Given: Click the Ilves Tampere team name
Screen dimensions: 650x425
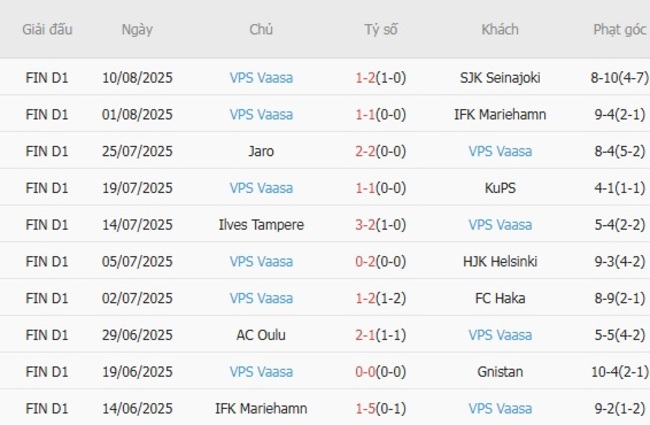Looking at the screenshot, I should (261, 225).
